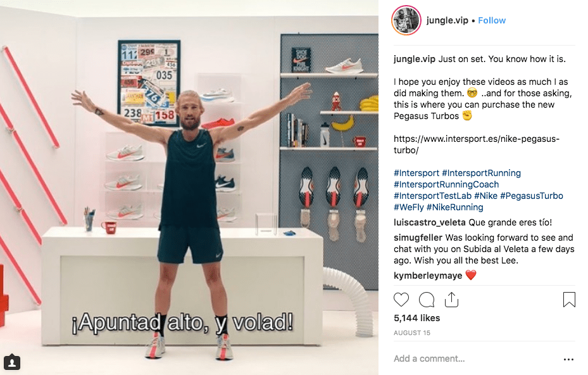Like the post with the heart icon

coord(401,300)
